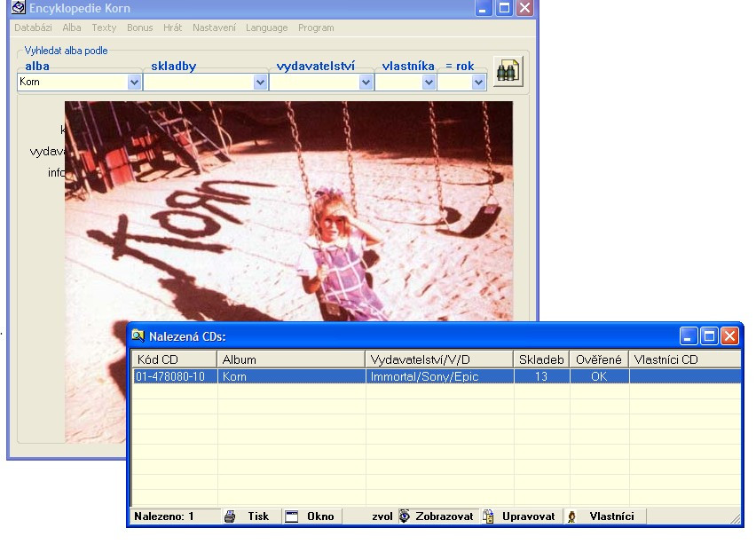Open the vydavatelství dropdown arrow

366,83
